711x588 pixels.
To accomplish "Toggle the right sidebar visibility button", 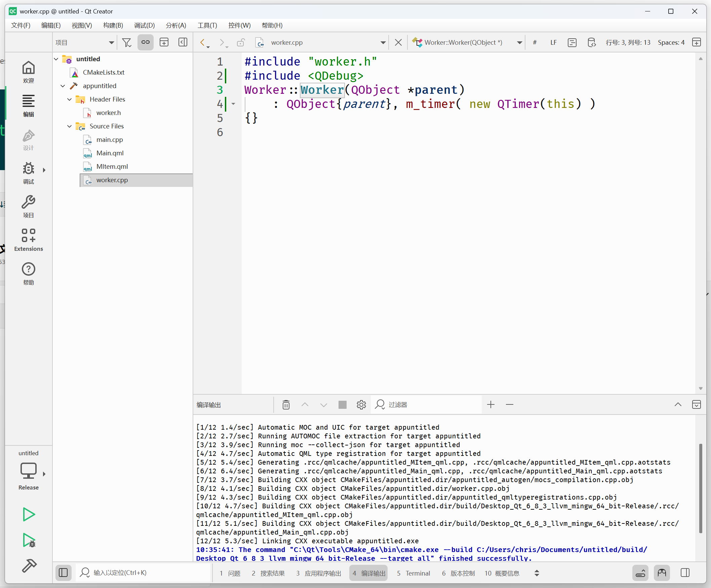I will [685, 573].
